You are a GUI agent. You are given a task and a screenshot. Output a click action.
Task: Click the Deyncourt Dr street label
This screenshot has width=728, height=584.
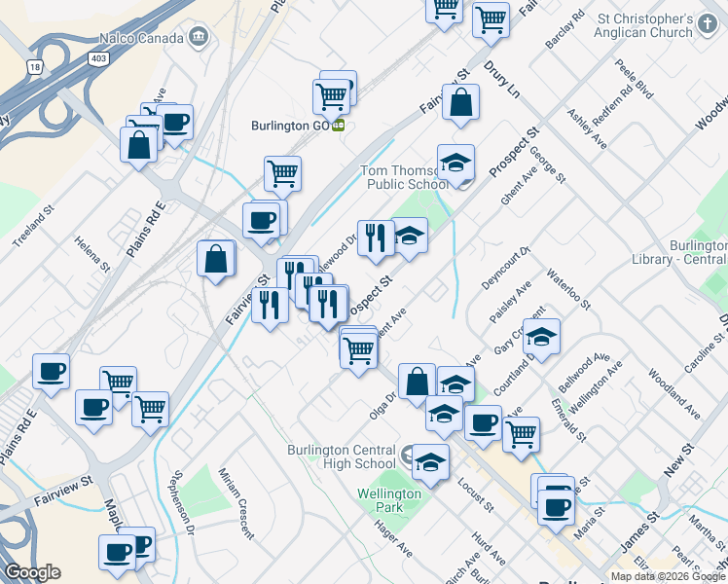tap(505, 269)
